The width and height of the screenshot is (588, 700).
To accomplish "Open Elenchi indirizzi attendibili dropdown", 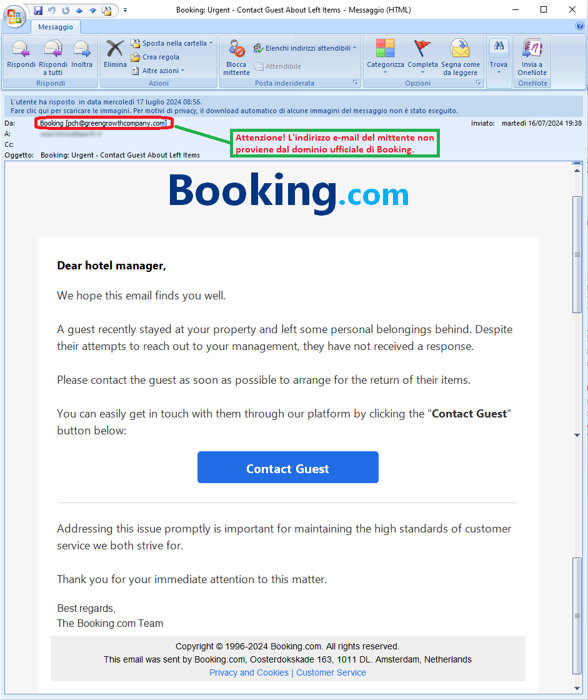I will [x=305, y=48].
